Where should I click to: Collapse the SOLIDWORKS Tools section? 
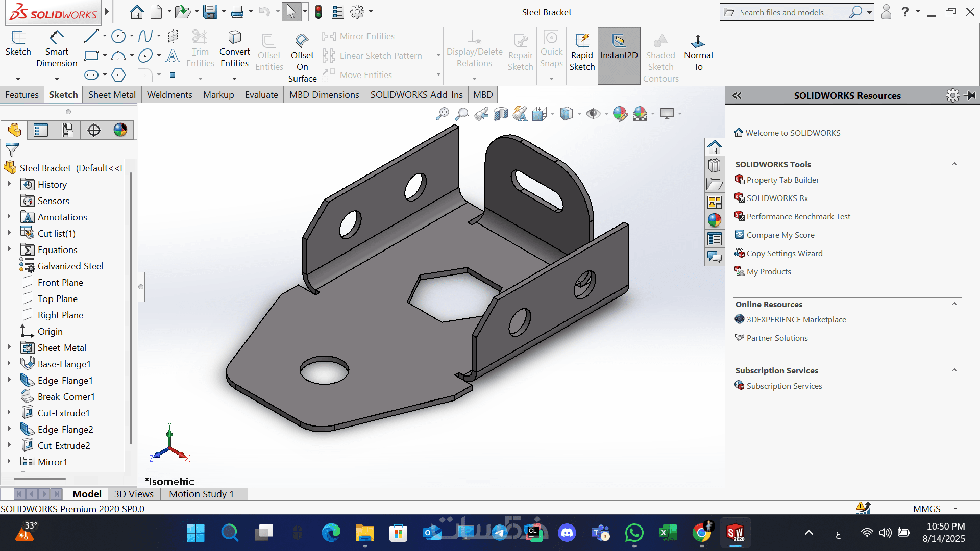pyautogui.click(x=954, y=164)
